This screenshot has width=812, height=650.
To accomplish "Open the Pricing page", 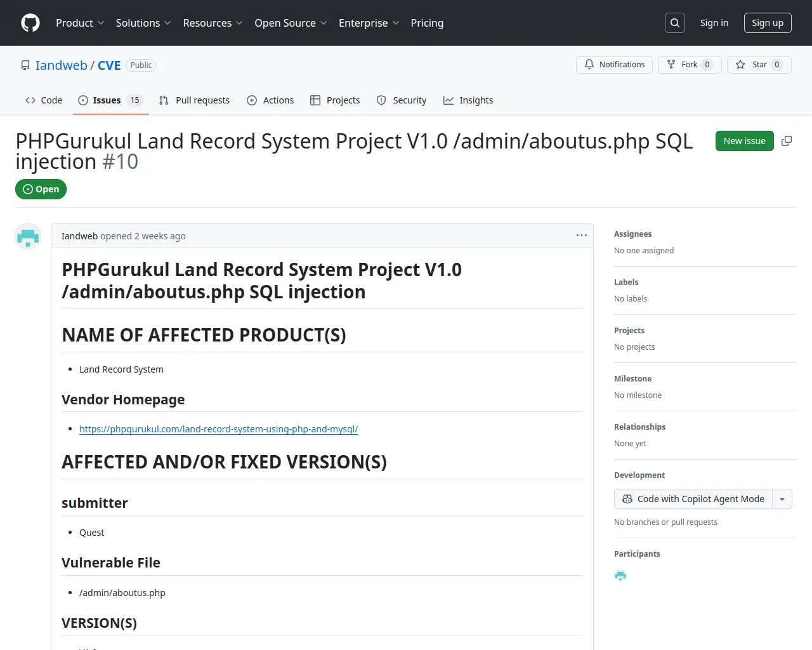I will click(x=427, y=23).
